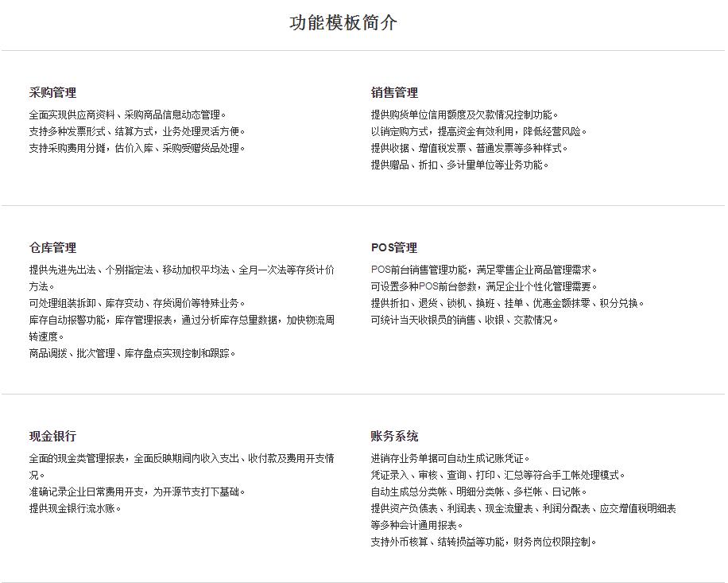Click the line 提供购货单位信用额度及欠款情况控制功能
Viewport: 728px width, 583px height.
coord(464,115)
